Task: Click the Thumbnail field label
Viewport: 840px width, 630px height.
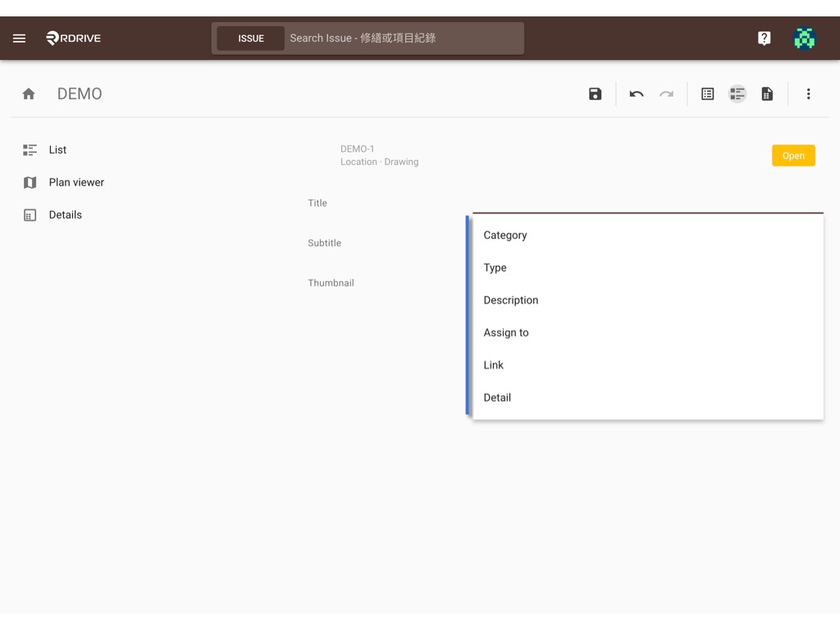Action: (x=331, y=283)
